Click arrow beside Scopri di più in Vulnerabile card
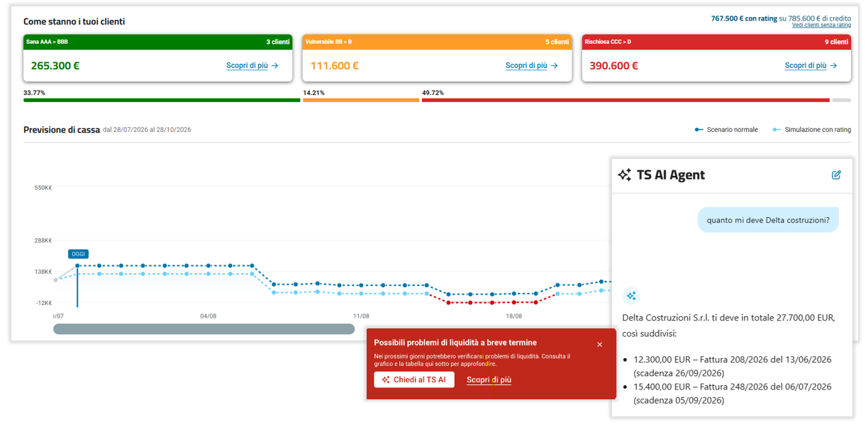868x427 pixels. (x=555, y=65)
